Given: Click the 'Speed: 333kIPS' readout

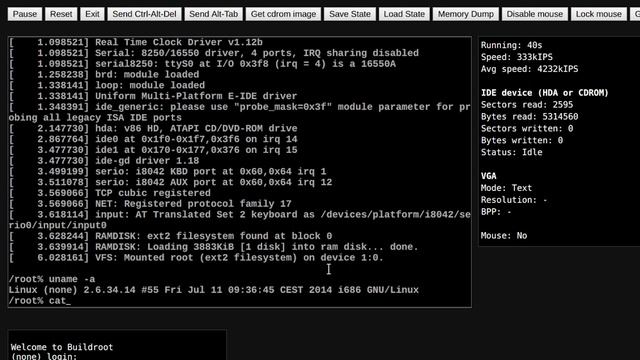Looking at the screenshot, I should (517, 57).
